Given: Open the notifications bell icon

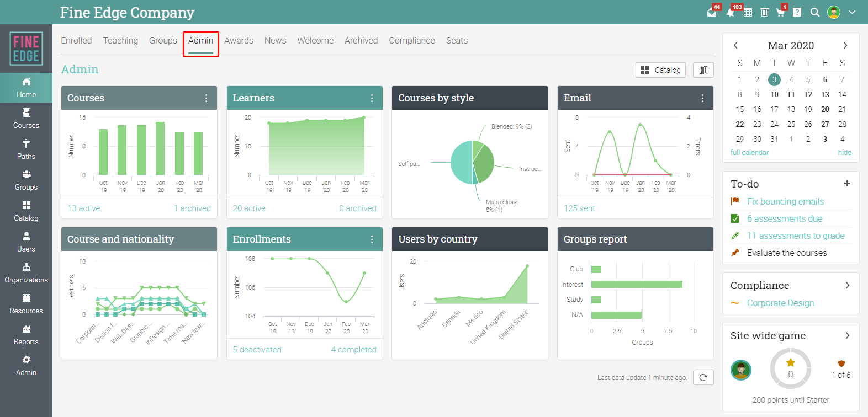Looking at the screenshot, I should 731,12.
